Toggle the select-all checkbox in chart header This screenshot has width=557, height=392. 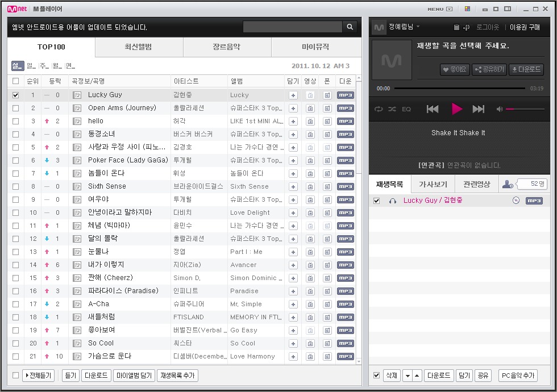16,81
